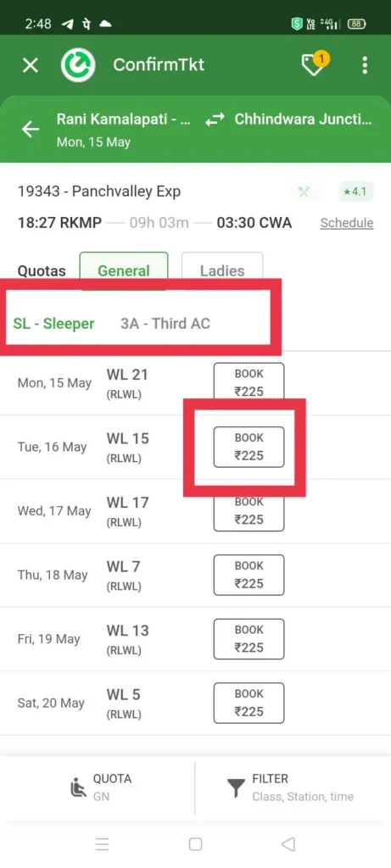Book ₹225 ticket for Tue, 16 May
This screenshot has width=391, height=868.
(249, 447)
